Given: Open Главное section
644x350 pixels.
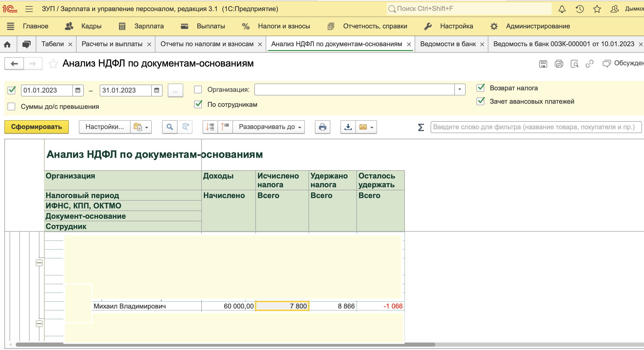Looking at the screenshot, I should point(36,26).
